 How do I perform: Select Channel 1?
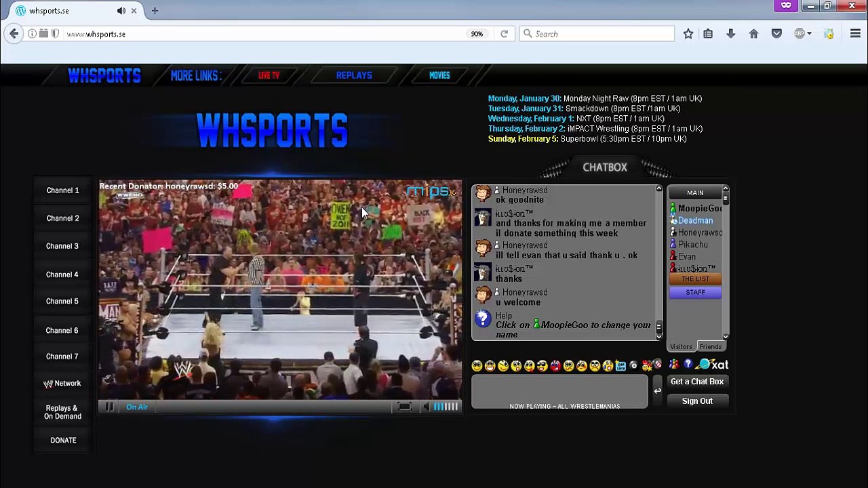(x=62, y=190)
